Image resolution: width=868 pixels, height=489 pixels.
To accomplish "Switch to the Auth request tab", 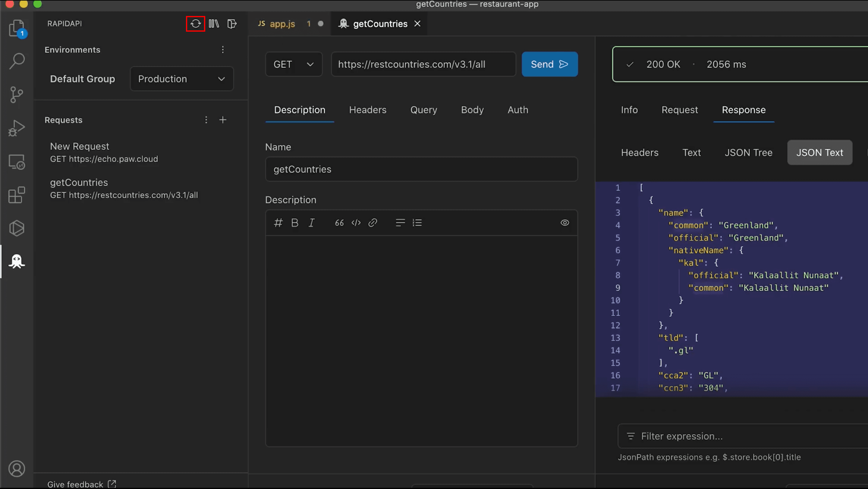I will 518,110.
